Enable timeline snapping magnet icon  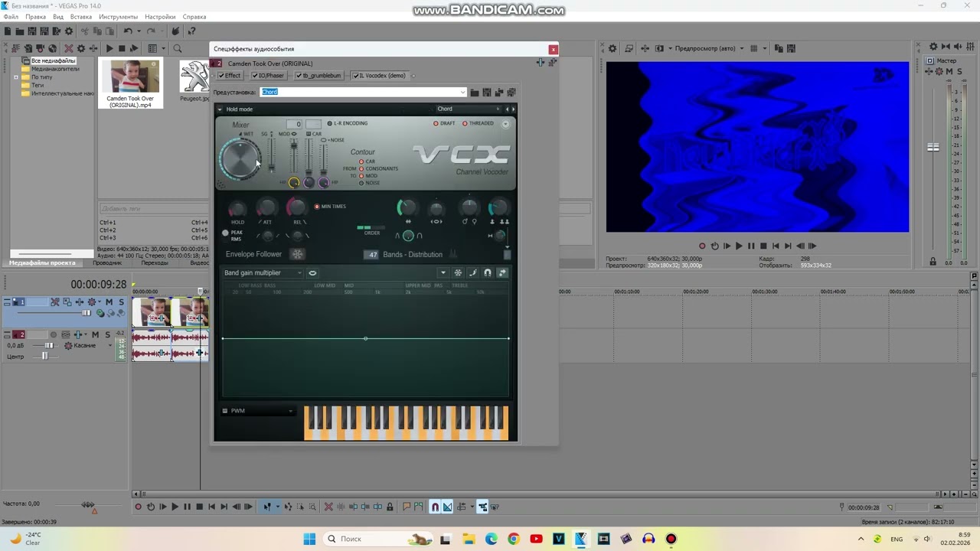[435, 507]
